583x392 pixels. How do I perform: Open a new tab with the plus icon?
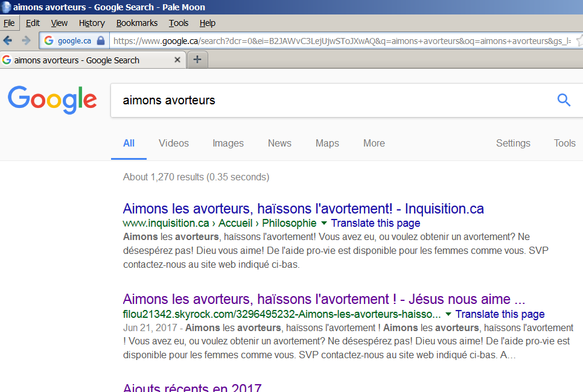tap(197, 59)
